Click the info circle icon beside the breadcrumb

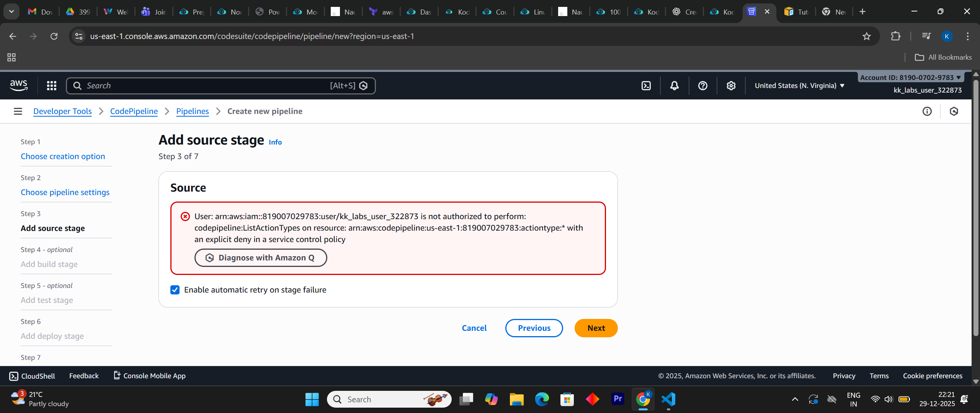click(x=927, y=111)
